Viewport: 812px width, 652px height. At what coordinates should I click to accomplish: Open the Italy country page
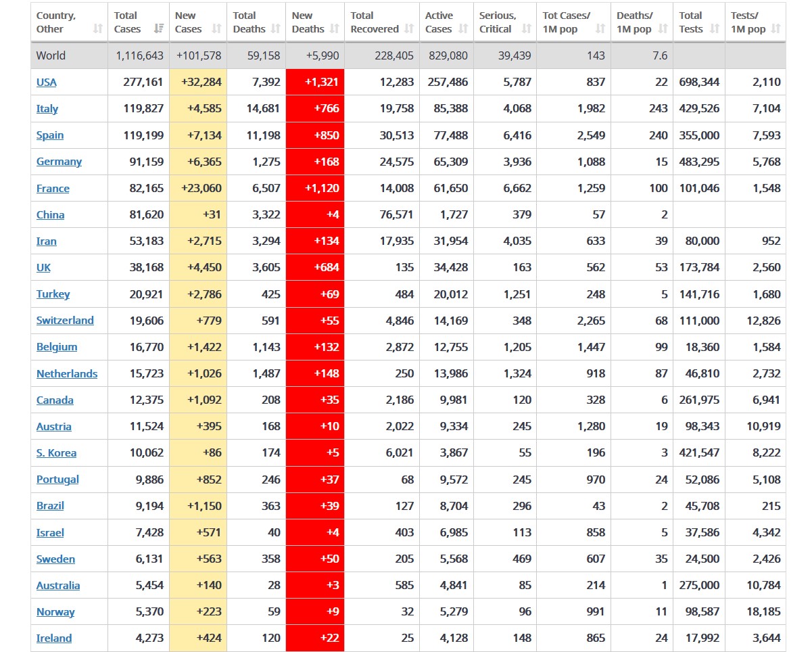click(x=47, y=108)
